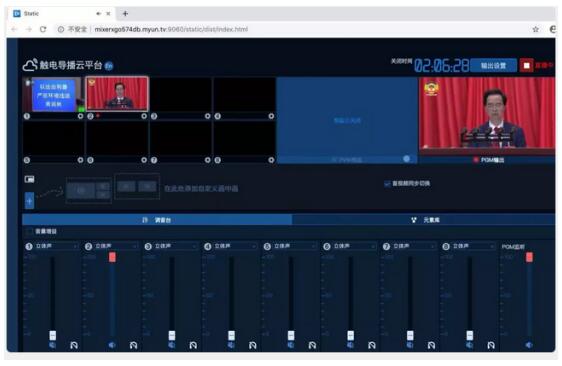Bookmark this page with the star icon
This screenshot has height=366, width=562.
pyautogui.click(x=535, y=29)
